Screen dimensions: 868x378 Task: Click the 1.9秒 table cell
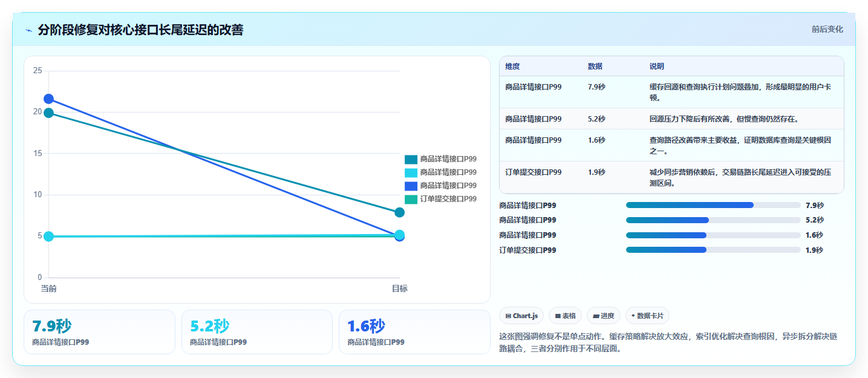[x=596, y=172]
